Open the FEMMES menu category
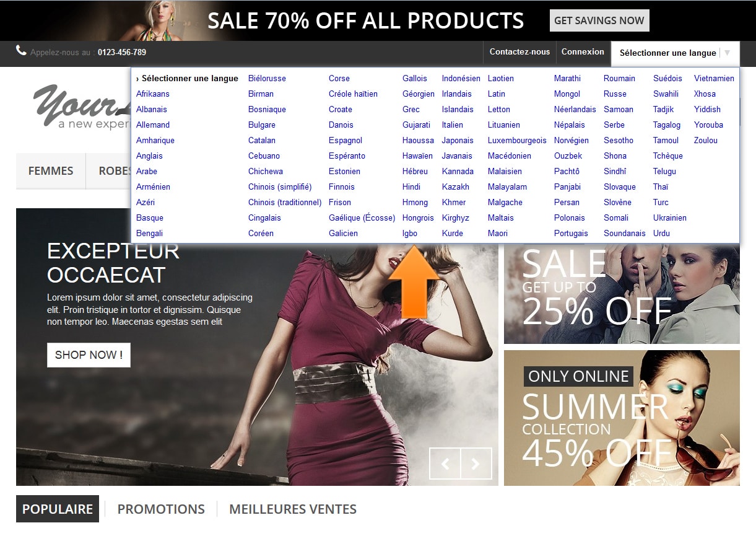This screenshot has height=541, width=756. [x=51, y=170]
